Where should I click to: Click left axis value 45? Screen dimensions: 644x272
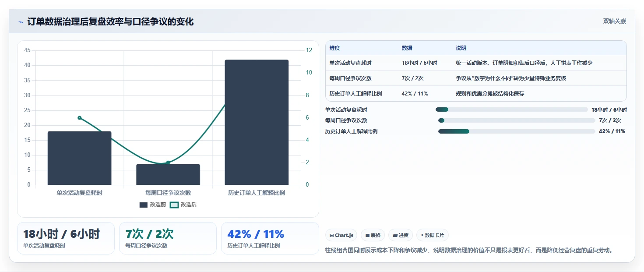(27, 50)
